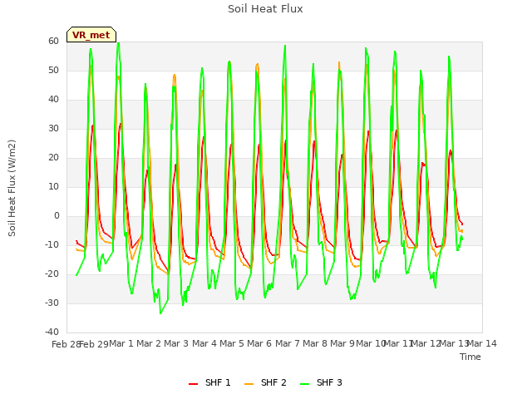Click the Mar 5 x-axis tick label
This screenshot has width=532, height=399.
(232, 343)
